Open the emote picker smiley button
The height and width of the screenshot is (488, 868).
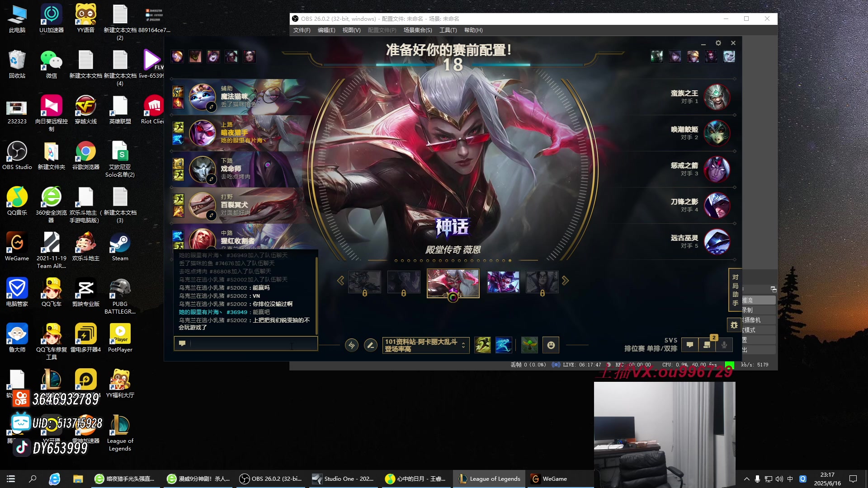[x=551, y=345]
